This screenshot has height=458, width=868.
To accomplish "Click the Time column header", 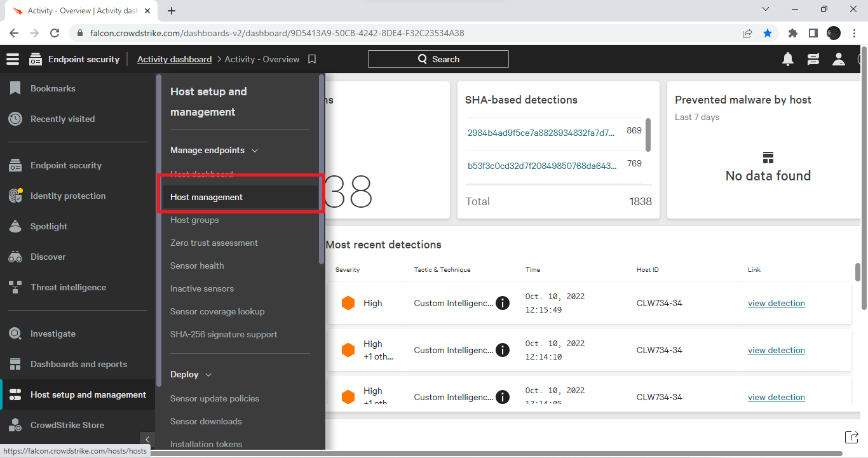I will [532, 270].
